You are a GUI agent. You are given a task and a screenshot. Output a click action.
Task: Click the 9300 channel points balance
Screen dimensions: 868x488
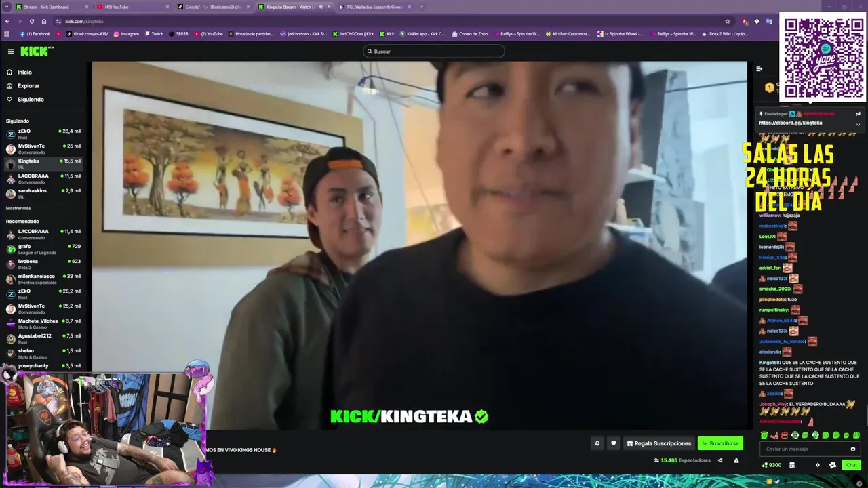point(772,465)
